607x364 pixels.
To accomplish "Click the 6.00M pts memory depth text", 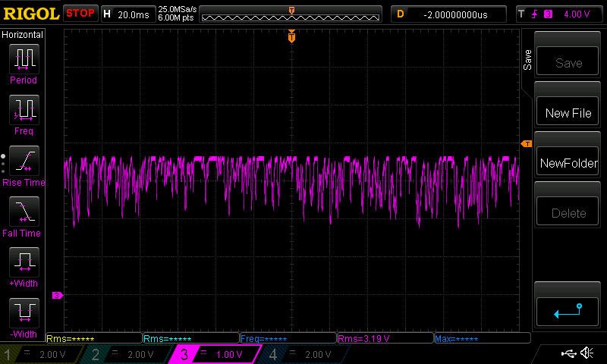I will [x=176, y=17].
